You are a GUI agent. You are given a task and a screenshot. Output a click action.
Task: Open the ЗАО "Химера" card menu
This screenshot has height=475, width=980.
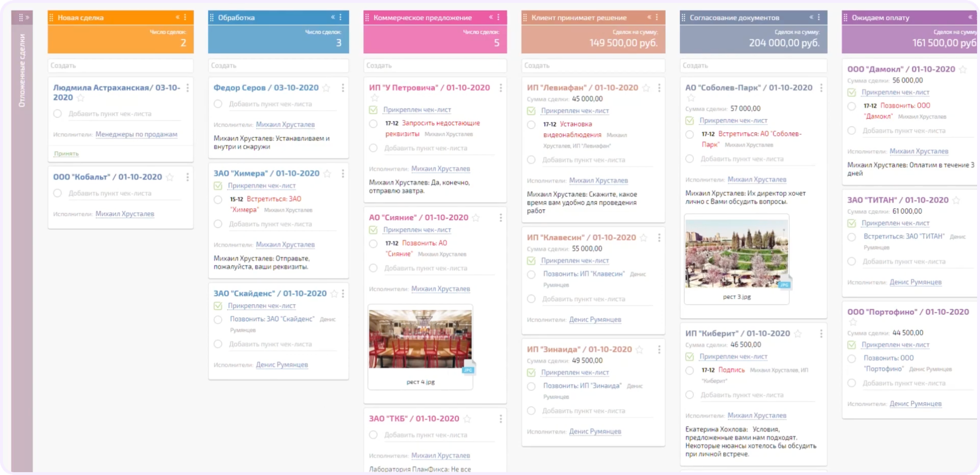pos(343,174)
